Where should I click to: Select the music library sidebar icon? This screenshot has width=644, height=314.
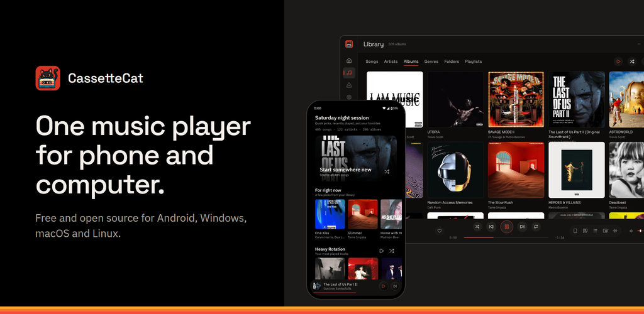(349, 73)
